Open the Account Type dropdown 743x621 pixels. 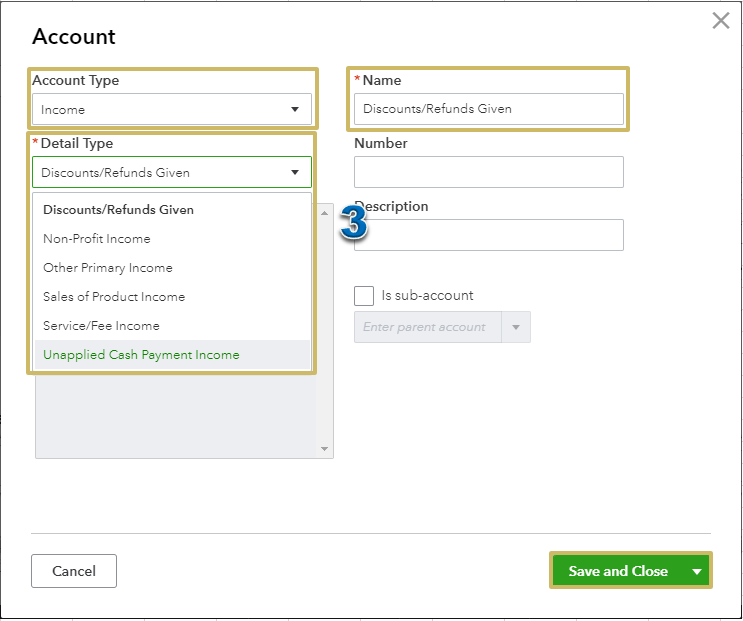(x=171, y=109)
